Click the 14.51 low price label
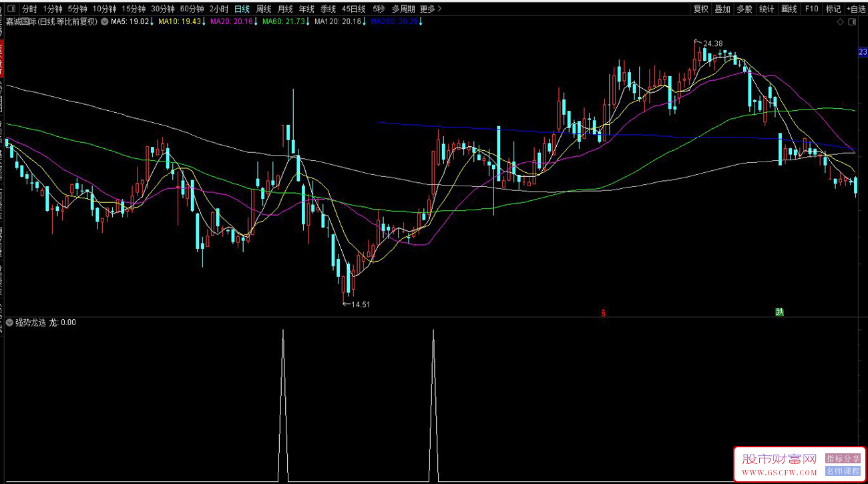The image size is (868, 484). pyautogui.click(x=361, y=304)
